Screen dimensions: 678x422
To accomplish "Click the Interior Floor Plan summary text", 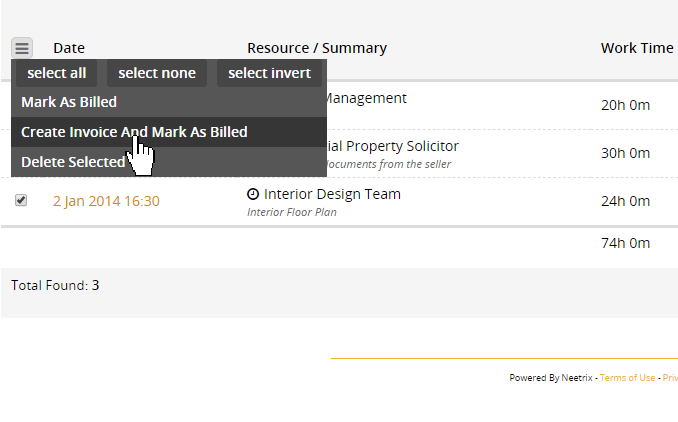I will 292,212.
